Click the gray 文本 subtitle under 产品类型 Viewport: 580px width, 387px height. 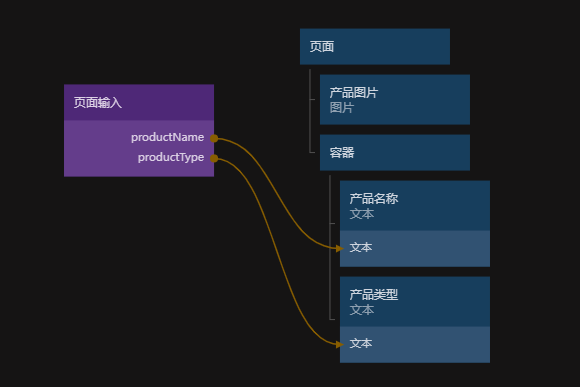click(362, 310)
